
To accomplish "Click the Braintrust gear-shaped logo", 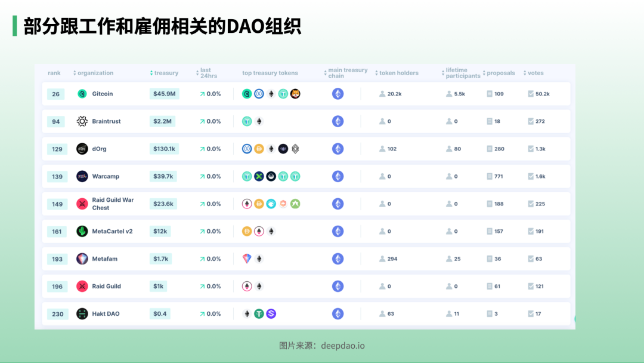I will click(82, 121).
